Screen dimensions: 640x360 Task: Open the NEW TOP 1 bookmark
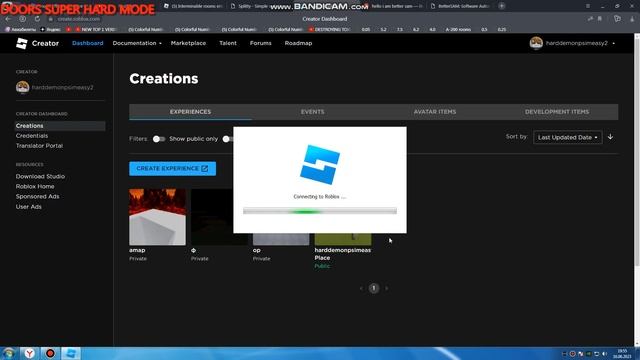tap(96, 29)
